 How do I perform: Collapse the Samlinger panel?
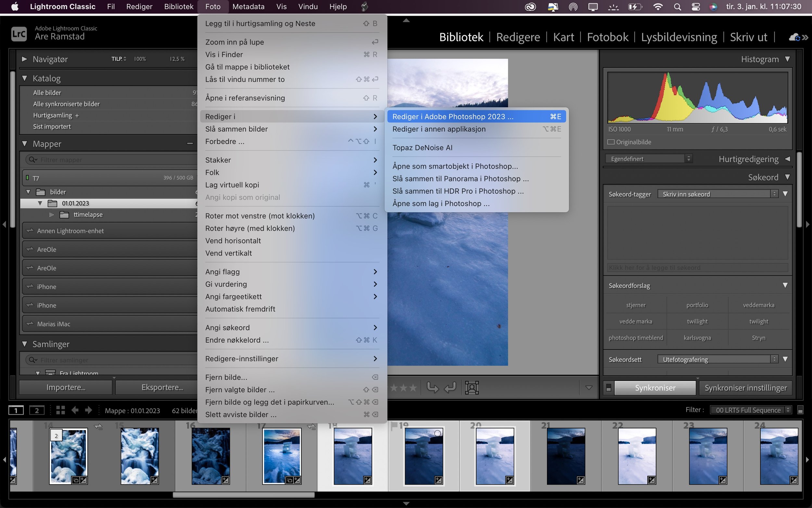pos(24,344)
